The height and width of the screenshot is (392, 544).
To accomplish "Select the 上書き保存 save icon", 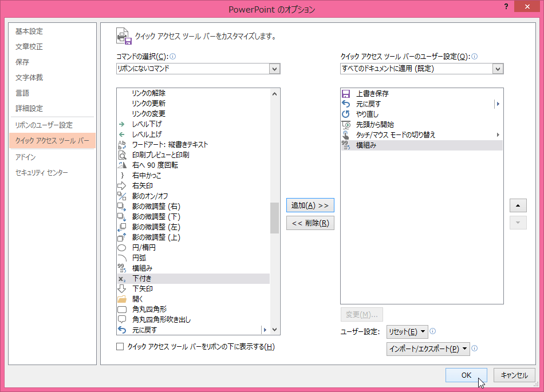I will (x=346, y=94).
